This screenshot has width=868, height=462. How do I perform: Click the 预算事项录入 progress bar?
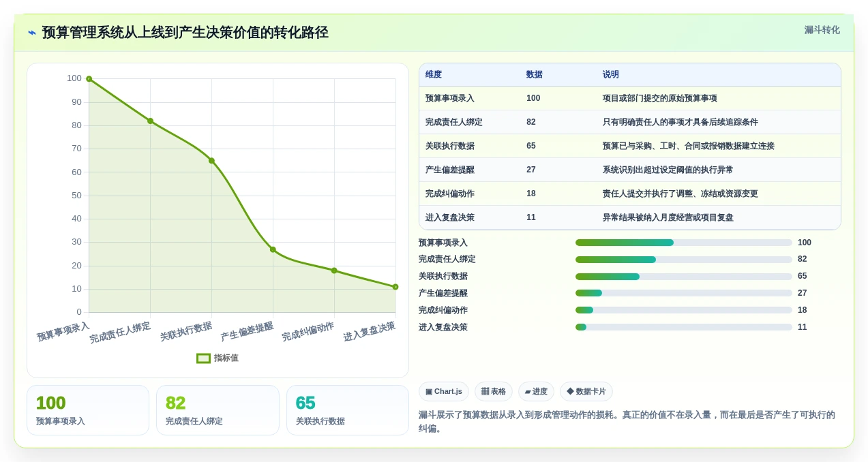[684, 243]
